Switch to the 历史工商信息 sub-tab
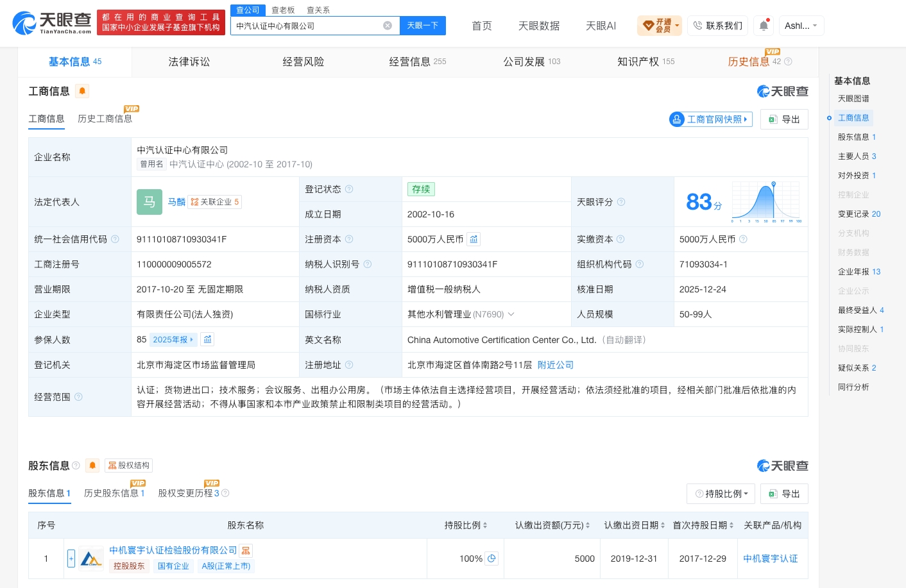 (105, 119)
